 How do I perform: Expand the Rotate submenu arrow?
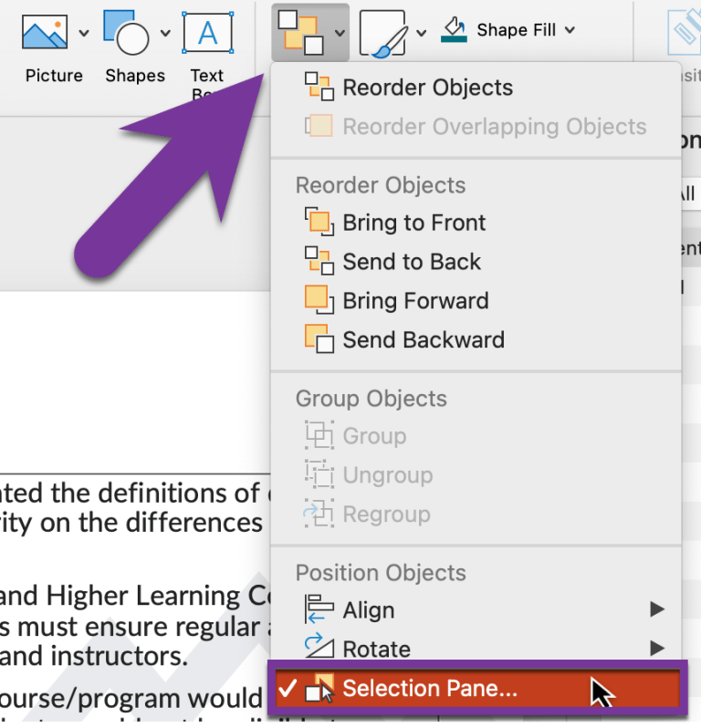pos(657,648)
